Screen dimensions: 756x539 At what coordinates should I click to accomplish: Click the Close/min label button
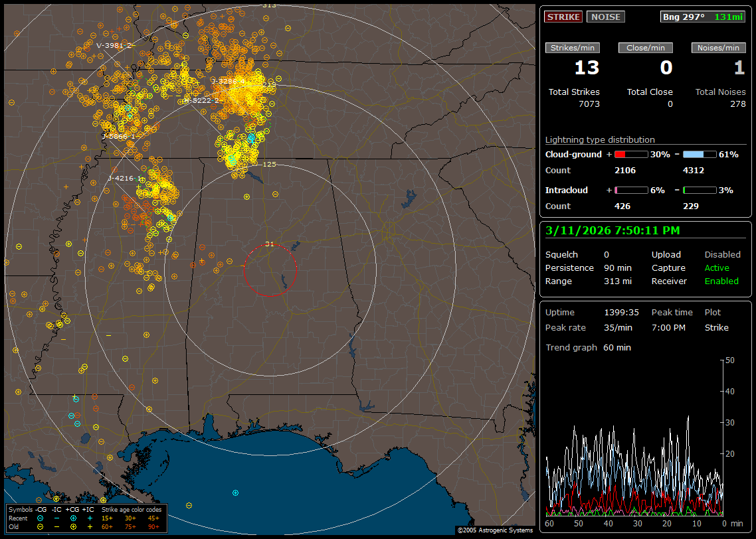coord(646,48)
